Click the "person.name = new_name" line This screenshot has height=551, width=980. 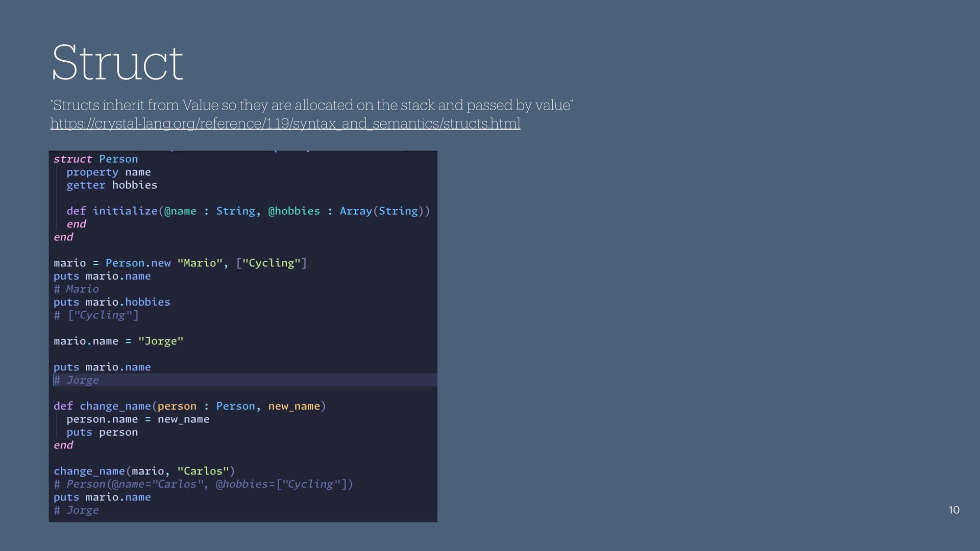point(137,419)
